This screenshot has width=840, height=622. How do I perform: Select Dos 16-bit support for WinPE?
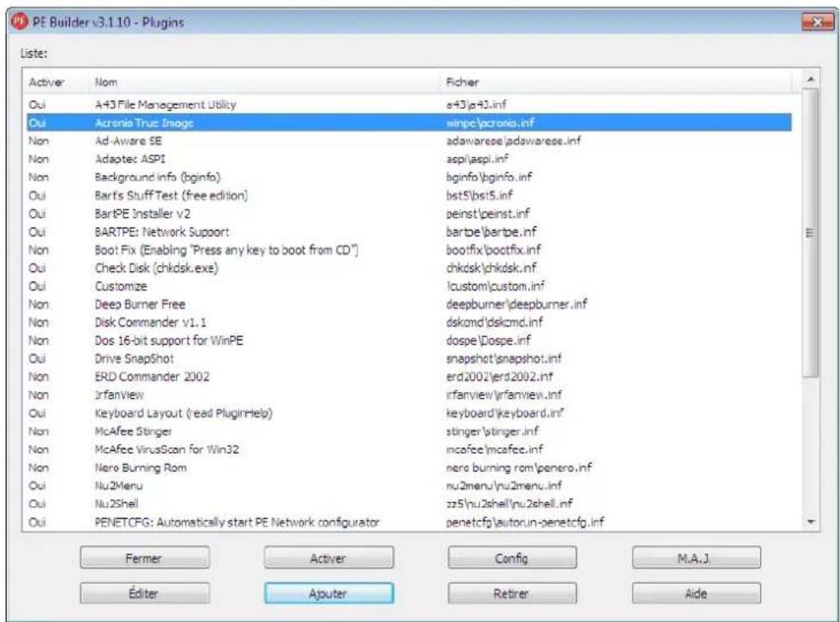click(x=408, y=340)
